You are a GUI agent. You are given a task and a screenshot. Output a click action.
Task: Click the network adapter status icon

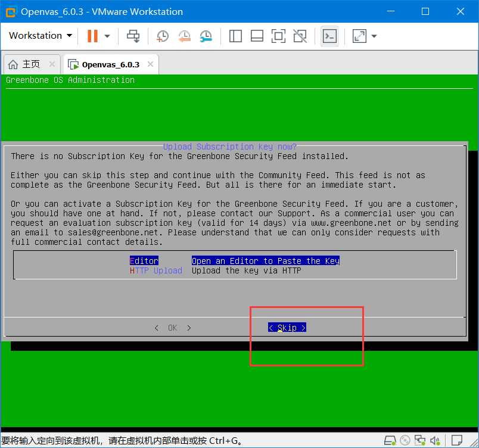pyautogui.click(x=420, y=440)
